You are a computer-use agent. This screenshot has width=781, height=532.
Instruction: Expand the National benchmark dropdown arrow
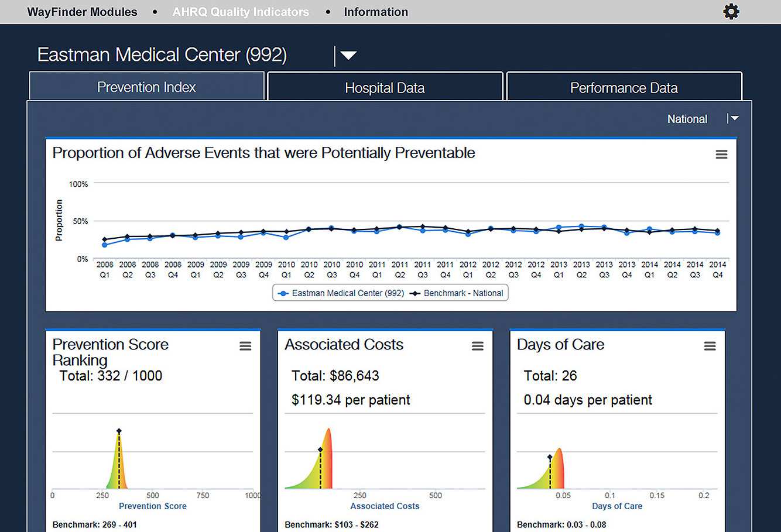734,118
